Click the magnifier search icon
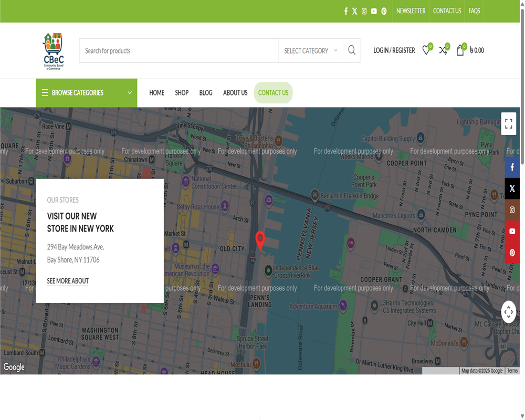This screenshot has width=525, height=420. (352, 50)
